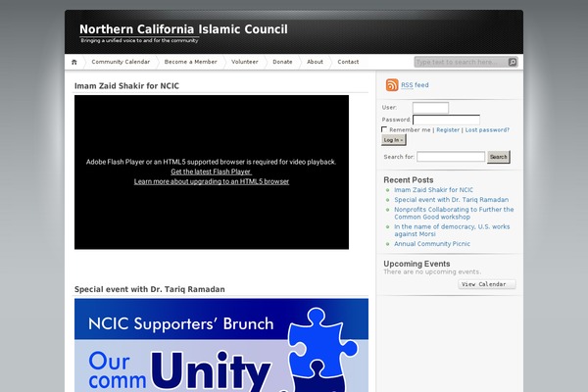
Task: Open recent post Imam Zaid Shakir for NCIC
Action: pyautogui.click(x=433, y=190)
